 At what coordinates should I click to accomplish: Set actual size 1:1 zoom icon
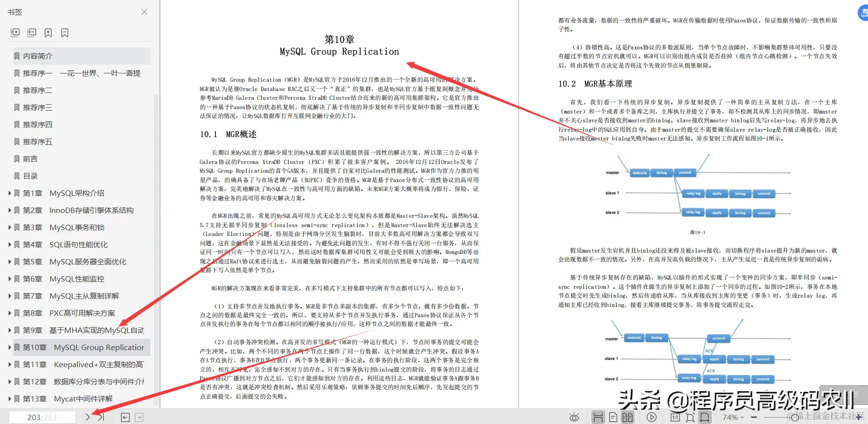[x=675, y=417]
